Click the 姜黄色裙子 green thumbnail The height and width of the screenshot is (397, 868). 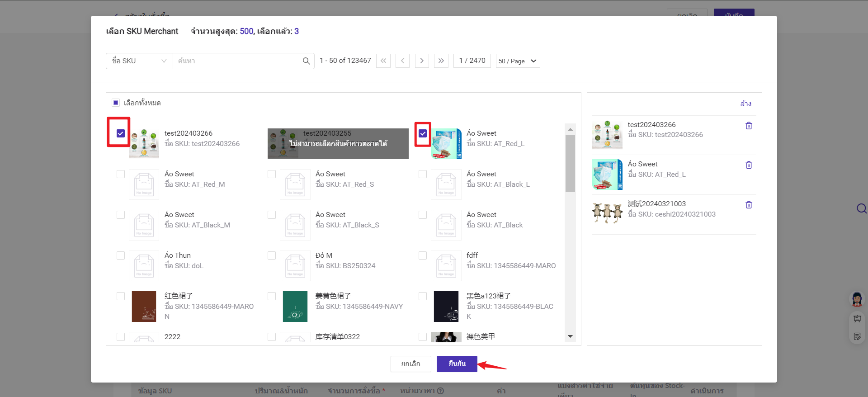(295, 307)
